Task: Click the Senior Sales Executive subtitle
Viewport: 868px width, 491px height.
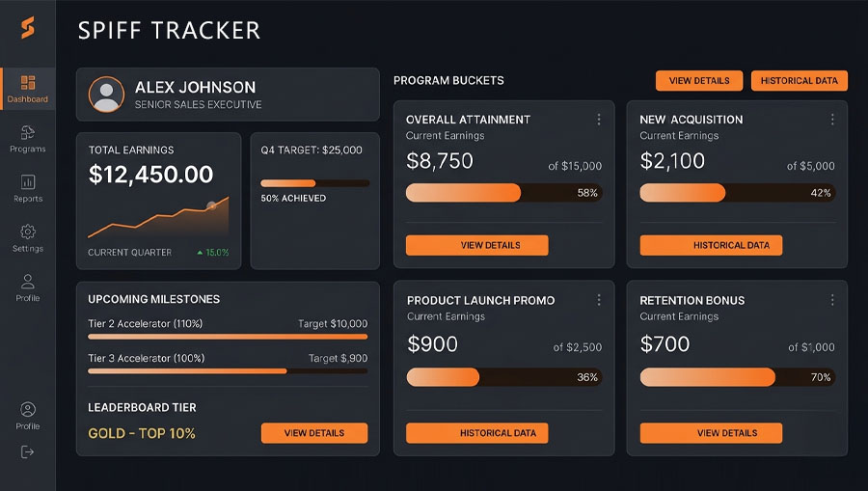Action: (198, 104)
